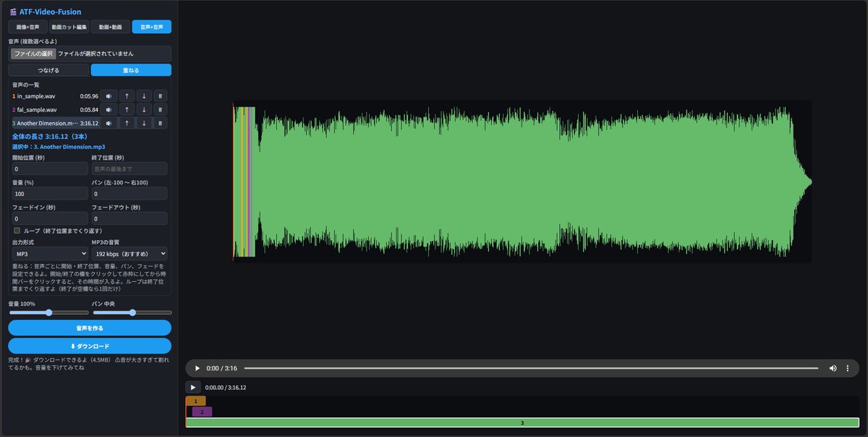The width and height of the screenshot is (868, 437).
Task: Switch to the 動画カット編集 tab
Action: click(69, 27)
